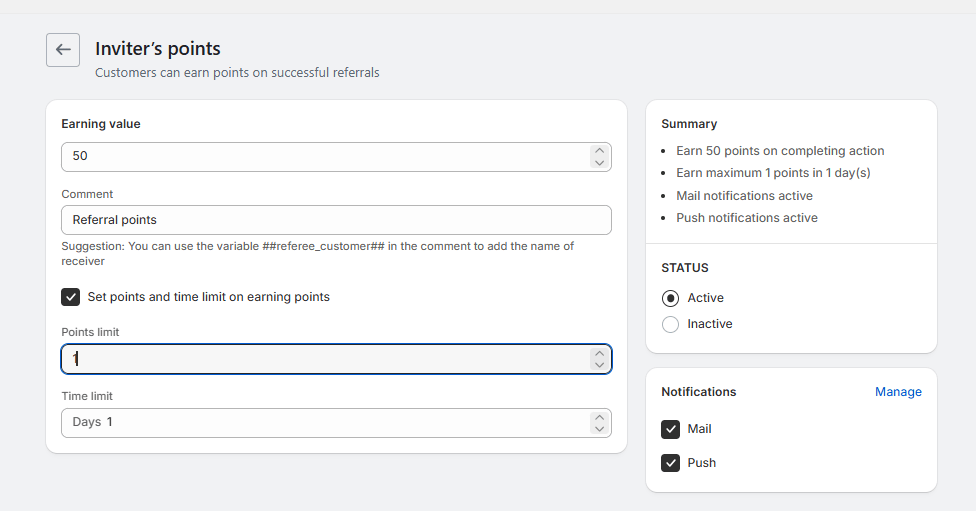Disable Mail notifications checkbox

(x=671, y=429)
